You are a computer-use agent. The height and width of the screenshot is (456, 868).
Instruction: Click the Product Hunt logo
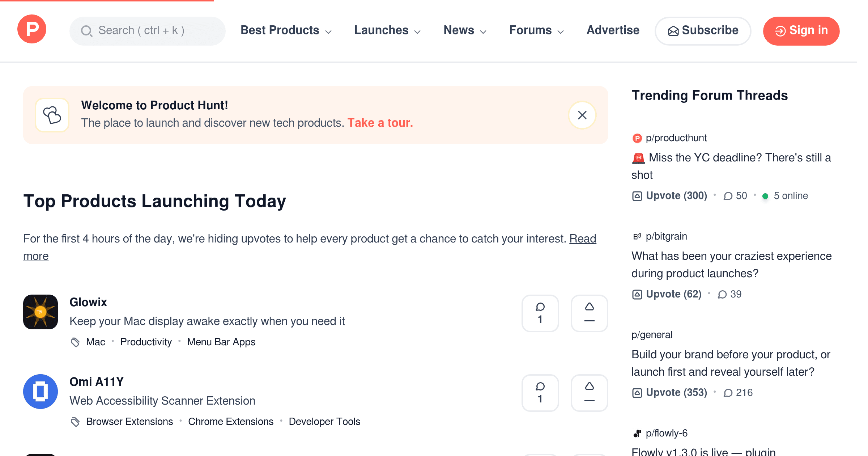pyautogui.click(x=32, y=29)
